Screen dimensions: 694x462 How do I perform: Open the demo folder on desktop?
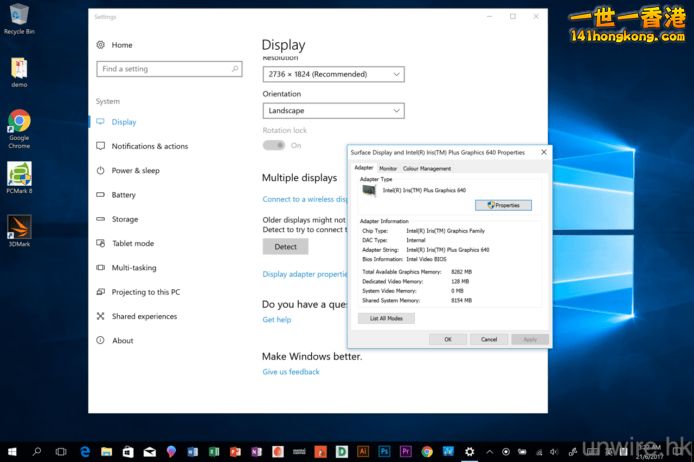19,72
